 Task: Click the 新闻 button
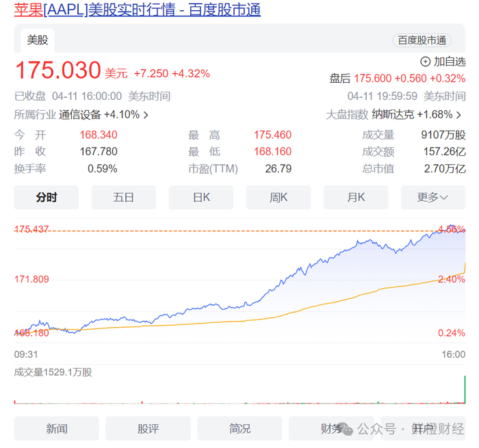(x=57, y=428)
